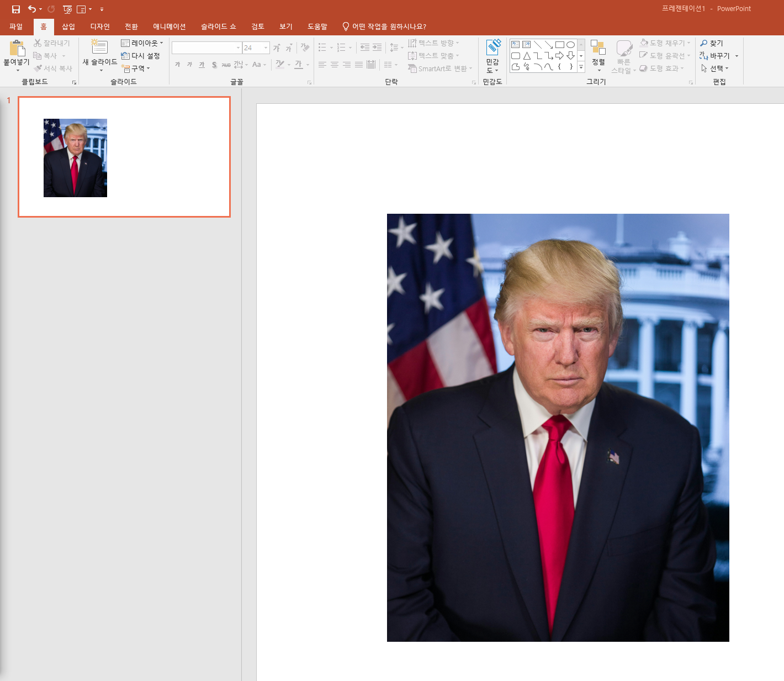Expand the shapes gallery More button
Image resolution: width=784 pixels, height=681 pixels.
[581, 67]
